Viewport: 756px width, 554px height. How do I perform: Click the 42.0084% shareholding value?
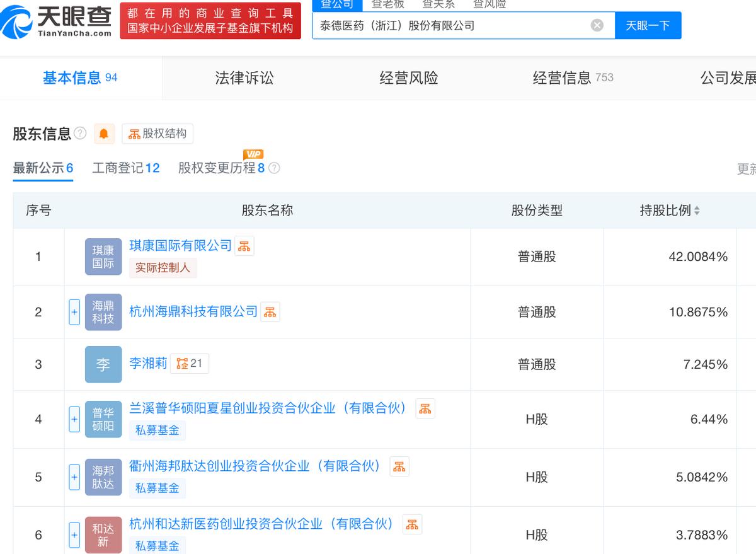coord(698,257)
